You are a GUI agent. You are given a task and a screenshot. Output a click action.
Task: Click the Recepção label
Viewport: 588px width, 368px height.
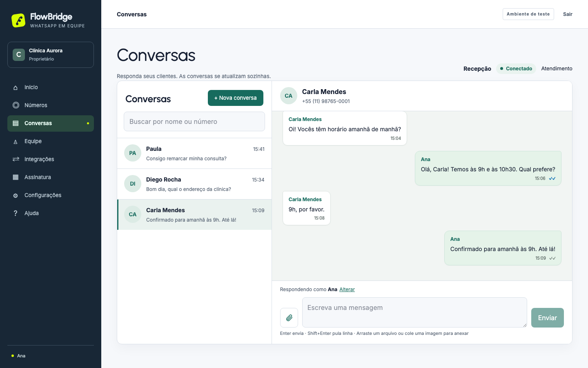coord(477,69)
